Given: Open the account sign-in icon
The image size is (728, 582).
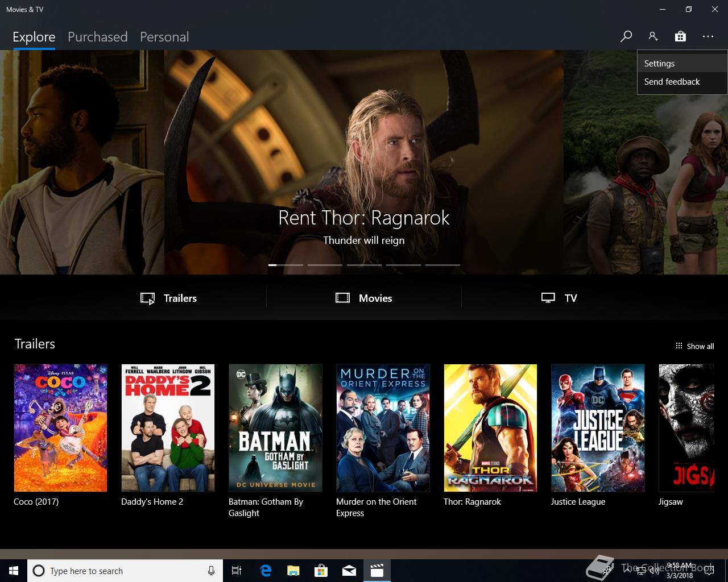Looking at the screenshot, I should click(653, 36).
